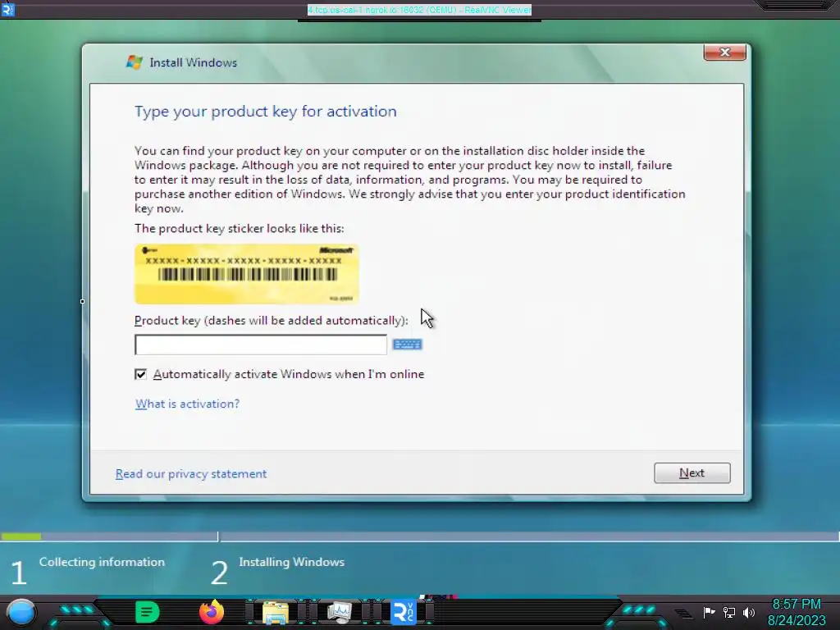
Task: Click the taskbar clock showing 8:57 PM
Action: pos(796,612)
